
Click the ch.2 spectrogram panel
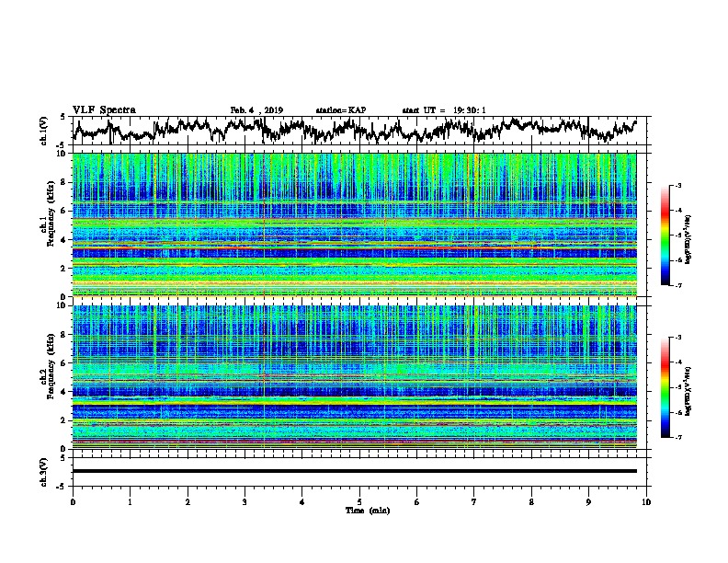[x=355, y=377]
